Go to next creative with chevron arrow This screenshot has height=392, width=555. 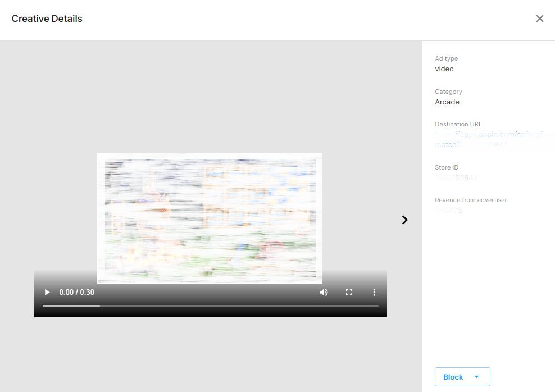tap(404, 220)
